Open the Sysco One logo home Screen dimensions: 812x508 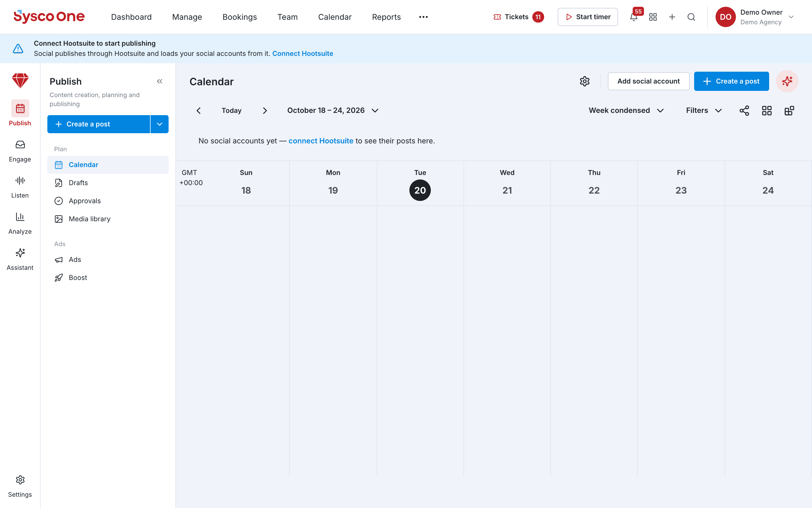49,17
